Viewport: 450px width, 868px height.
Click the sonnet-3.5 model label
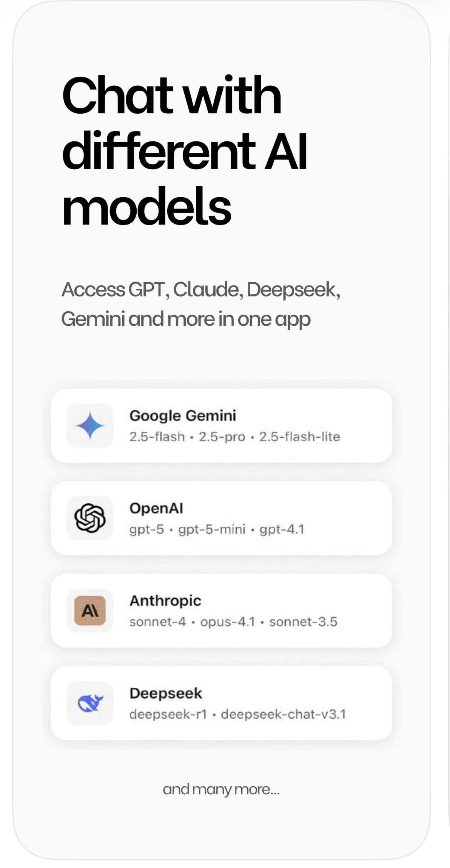[x=303, y=622]
